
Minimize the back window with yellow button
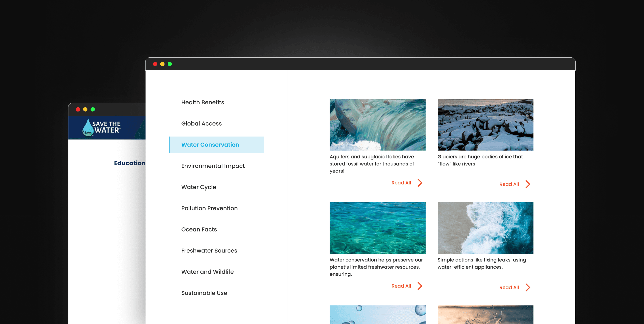pos(85,109)
